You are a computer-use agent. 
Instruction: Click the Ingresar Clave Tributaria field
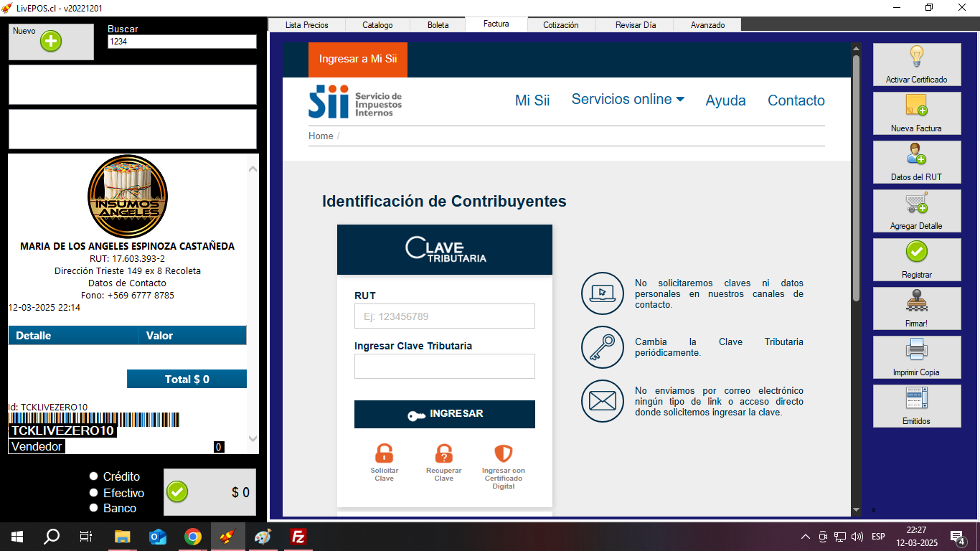(445, 366)
